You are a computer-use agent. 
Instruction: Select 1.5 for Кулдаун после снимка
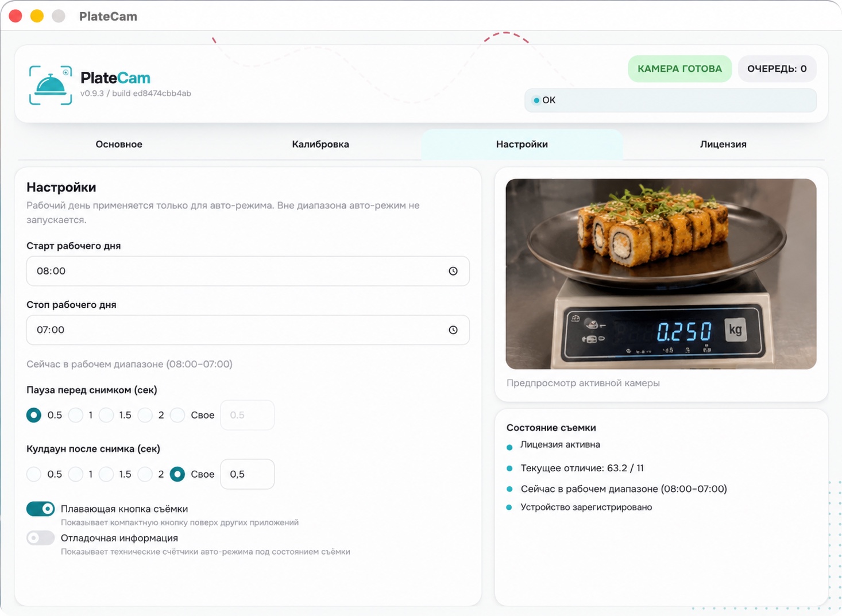coord(106,474)
